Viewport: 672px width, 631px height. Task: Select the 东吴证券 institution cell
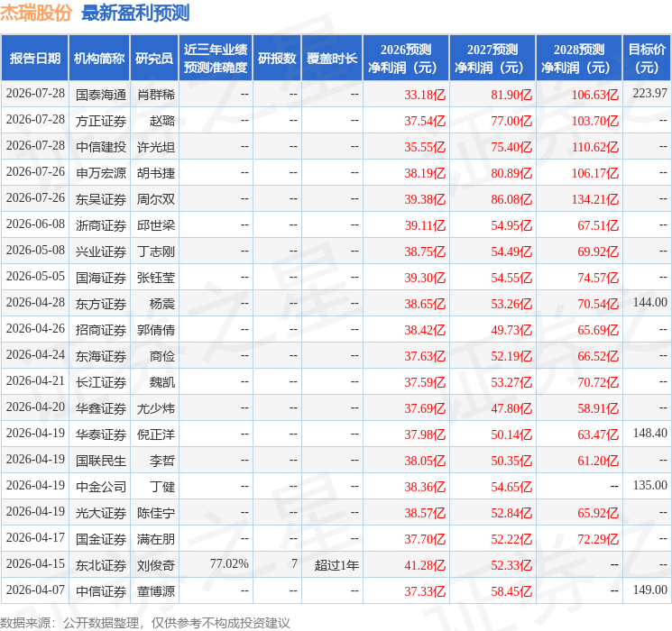point(101,199)
